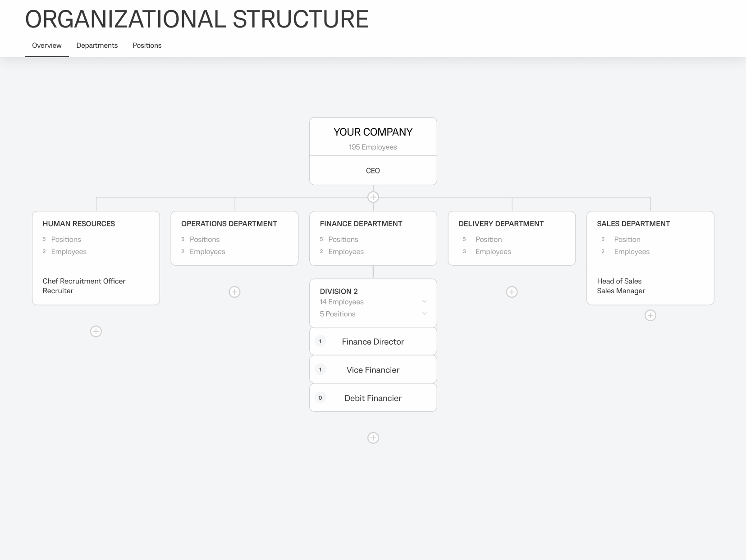Screen dimensions: 746x560
Task: Open the Positions tab
Action: 147,46
